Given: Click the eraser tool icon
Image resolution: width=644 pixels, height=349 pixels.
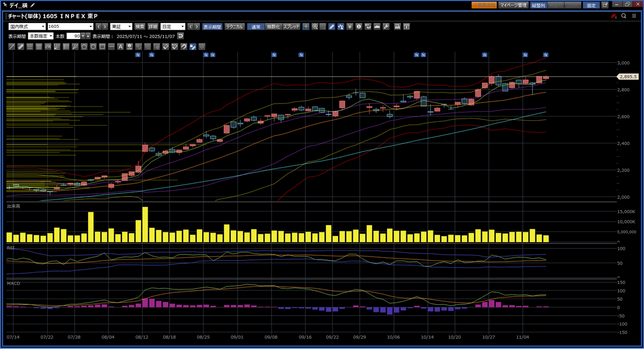Looking at the screenshot, I should 165,47.
